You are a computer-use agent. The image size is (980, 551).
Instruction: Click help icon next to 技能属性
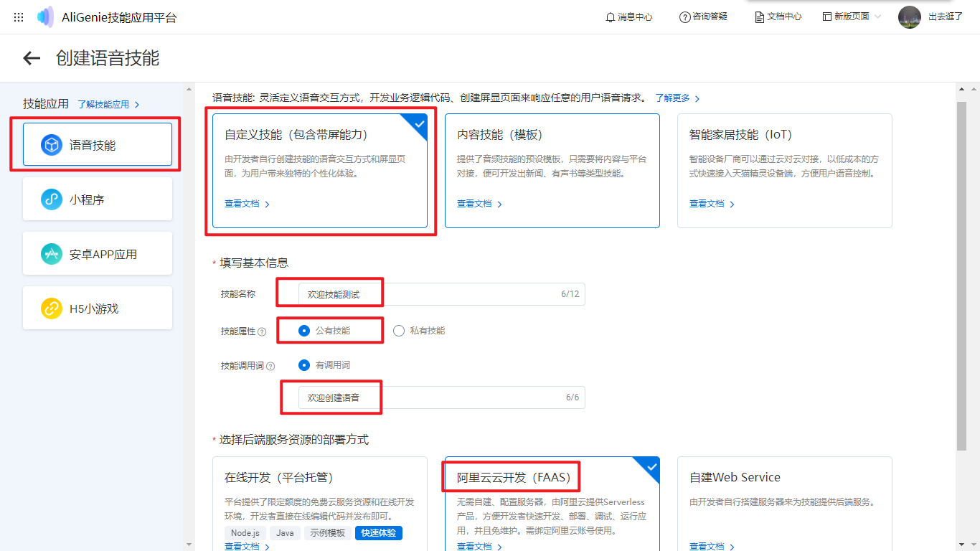(262, 331)
